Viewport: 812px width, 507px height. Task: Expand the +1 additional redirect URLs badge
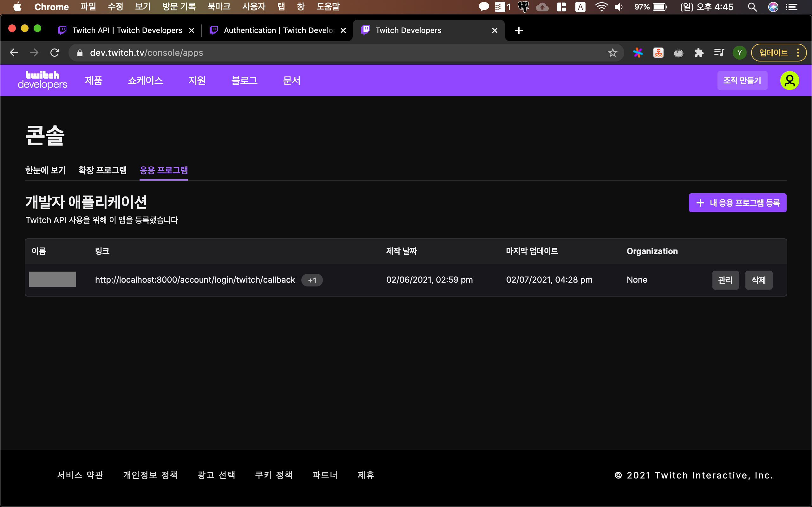(312, 280)
